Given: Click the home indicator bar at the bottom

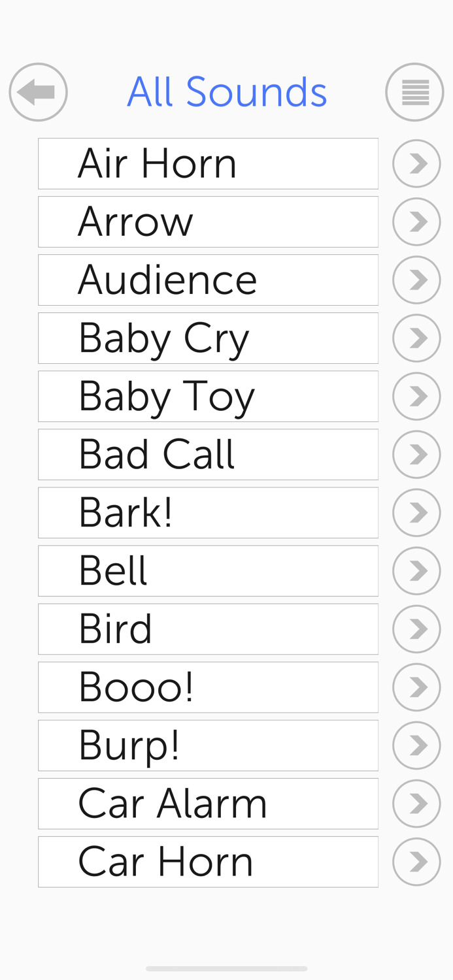Looking at the screenshot, I should 226,970.
